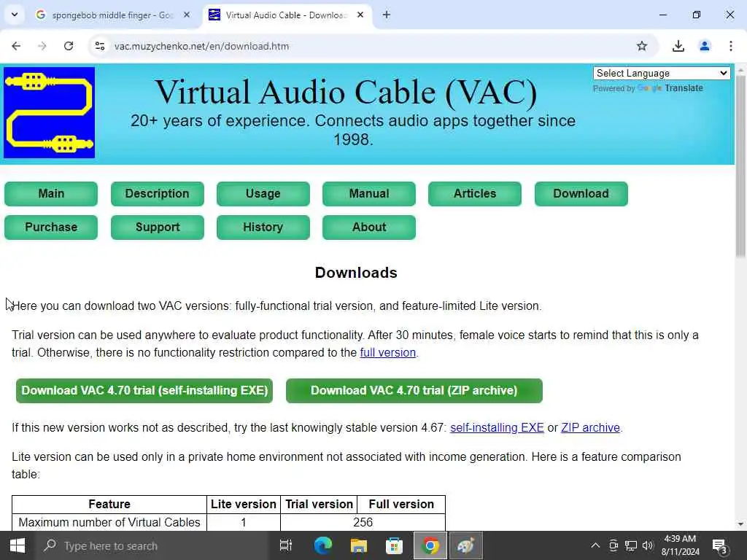The width and height of the screenshot is (747, 560).
Task: Reload the page with the refresh icon
Action: click(69, 46)
